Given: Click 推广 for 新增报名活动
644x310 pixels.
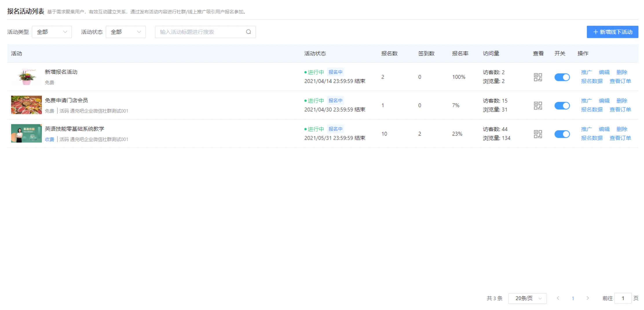Looking at the screenshot, I should point(586,72).
